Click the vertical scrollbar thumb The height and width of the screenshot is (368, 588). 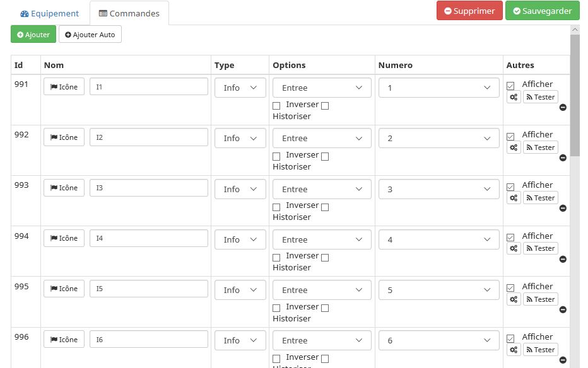tap(575, 95)
